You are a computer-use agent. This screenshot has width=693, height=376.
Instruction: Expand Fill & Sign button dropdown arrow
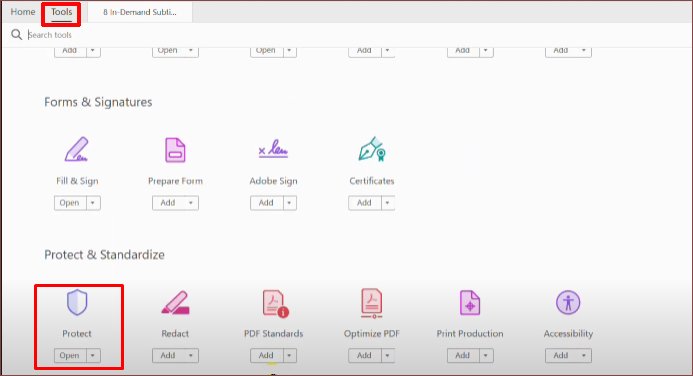(x=93, y=203)
